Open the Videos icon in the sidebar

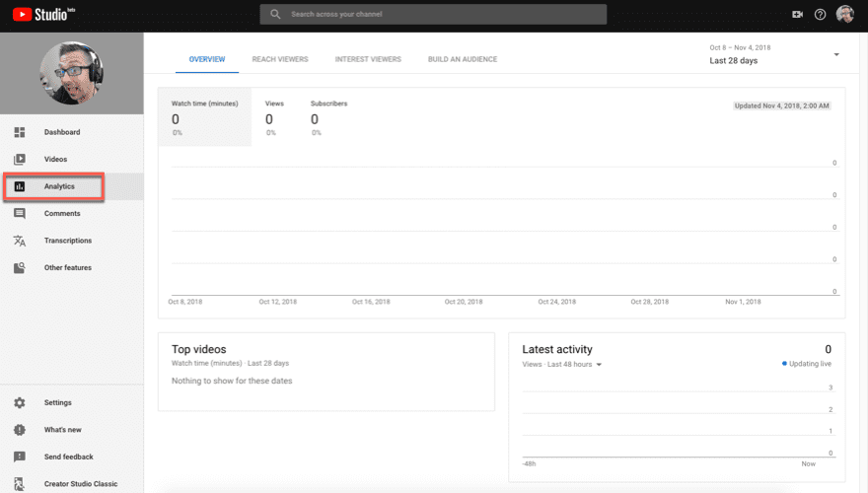click(20, 160)
